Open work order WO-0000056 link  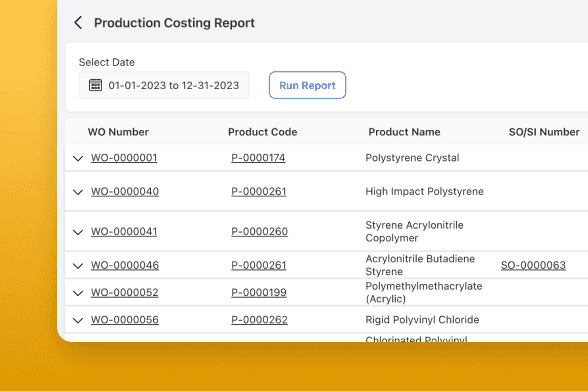125,320
